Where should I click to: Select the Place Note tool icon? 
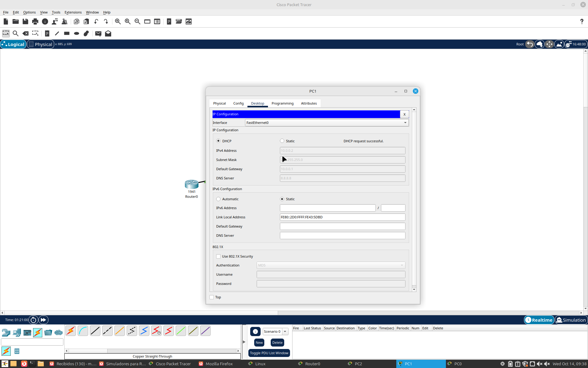coord(47,33)
